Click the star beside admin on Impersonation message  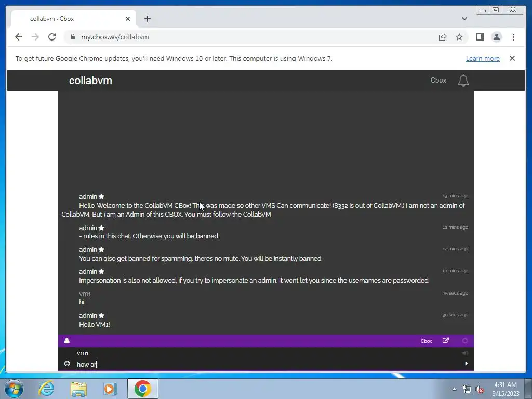coord(101,271)
